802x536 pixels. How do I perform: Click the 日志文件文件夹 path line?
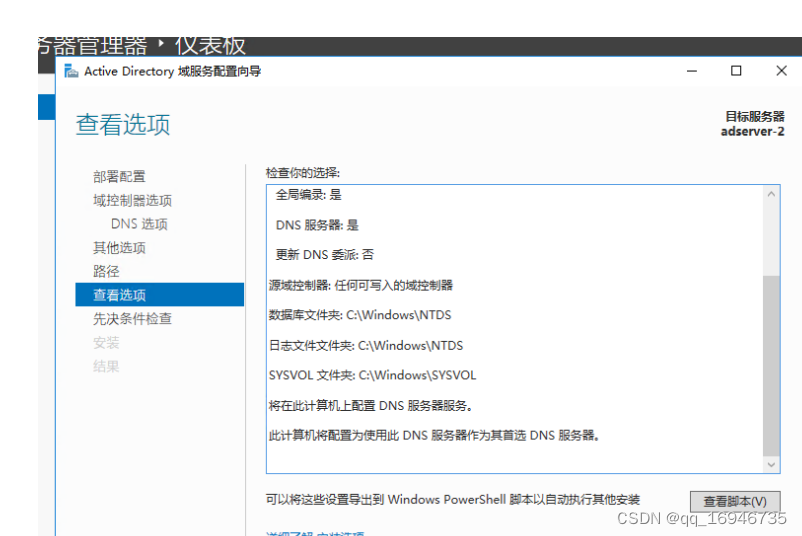pyautogui.click(x=366, y=346)
